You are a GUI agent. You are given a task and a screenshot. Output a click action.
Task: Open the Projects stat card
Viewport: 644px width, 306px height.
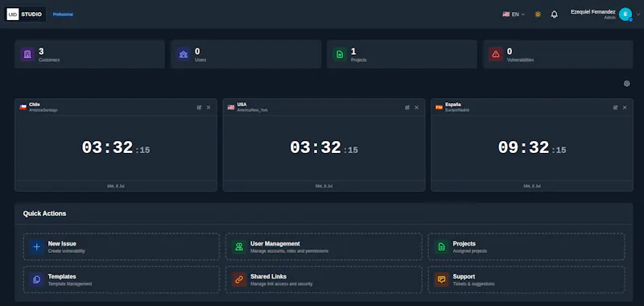[x=402, y=54]
